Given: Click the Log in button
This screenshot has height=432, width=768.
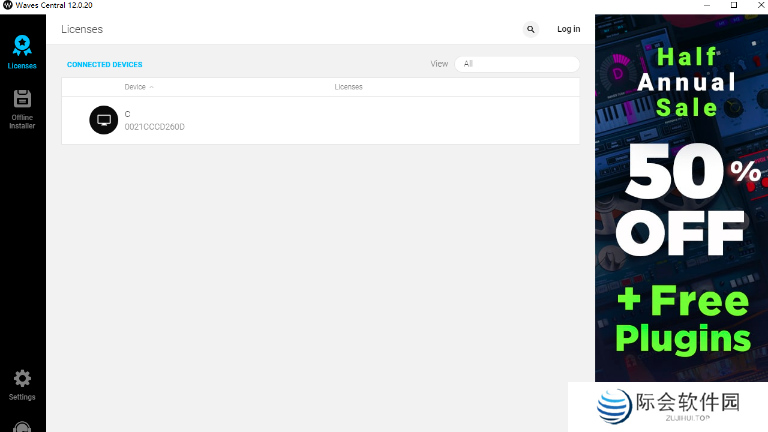Looking at the screenshot, I should [568, 29].
